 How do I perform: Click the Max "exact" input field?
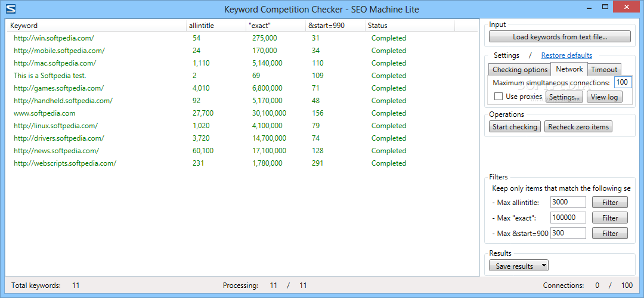click(x=568, y=218)
